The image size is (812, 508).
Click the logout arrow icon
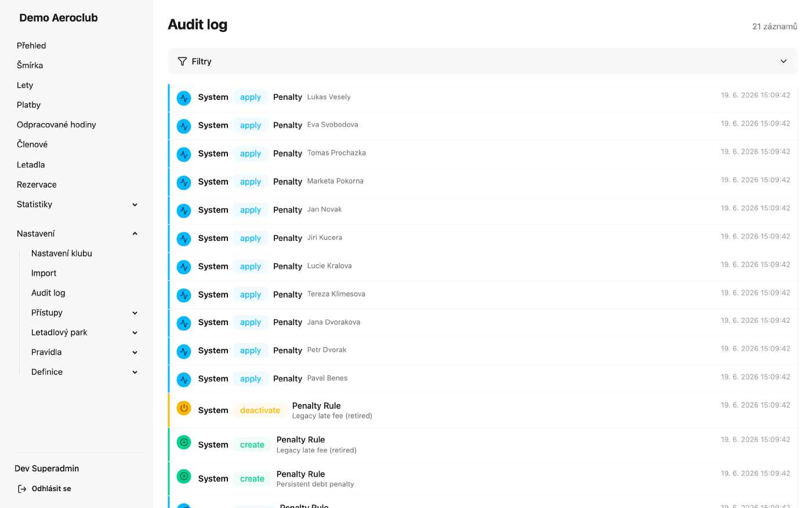coord(22,489)
